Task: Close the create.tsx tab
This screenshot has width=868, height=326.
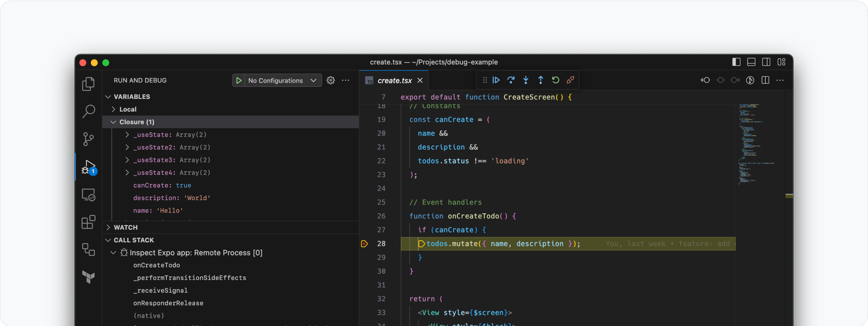Action: [420, 80]
